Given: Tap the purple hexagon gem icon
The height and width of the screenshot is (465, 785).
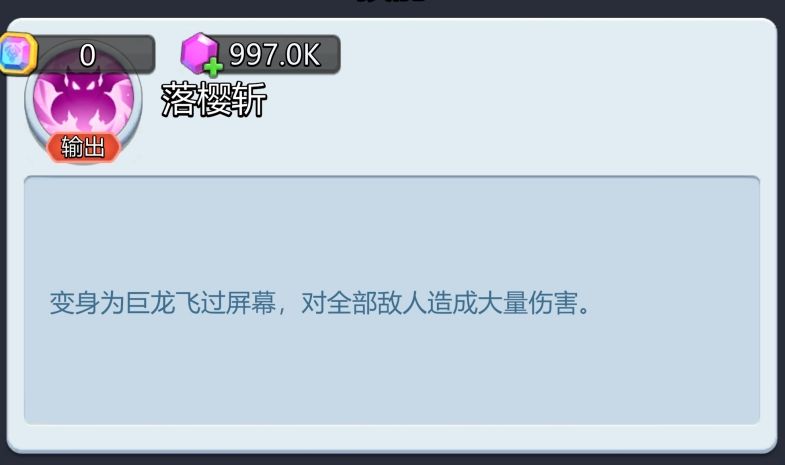Looking at the screenshot, I should tap(198, 52).
